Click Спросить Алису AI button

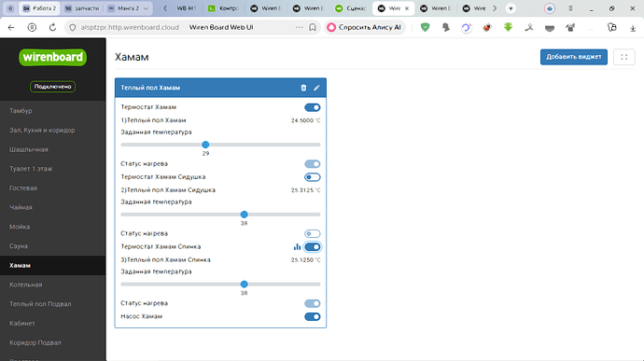tap(364, 27)
